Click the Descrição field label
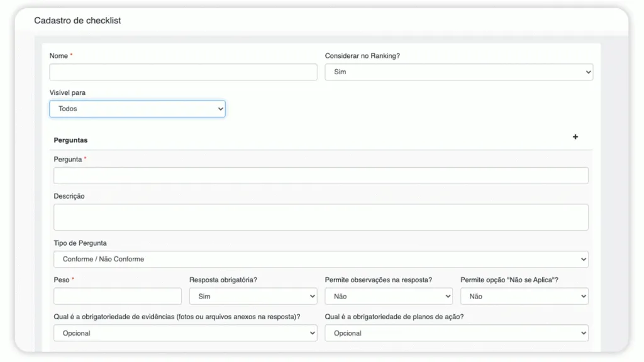The image size is (644, 362). tap(69, 196)
